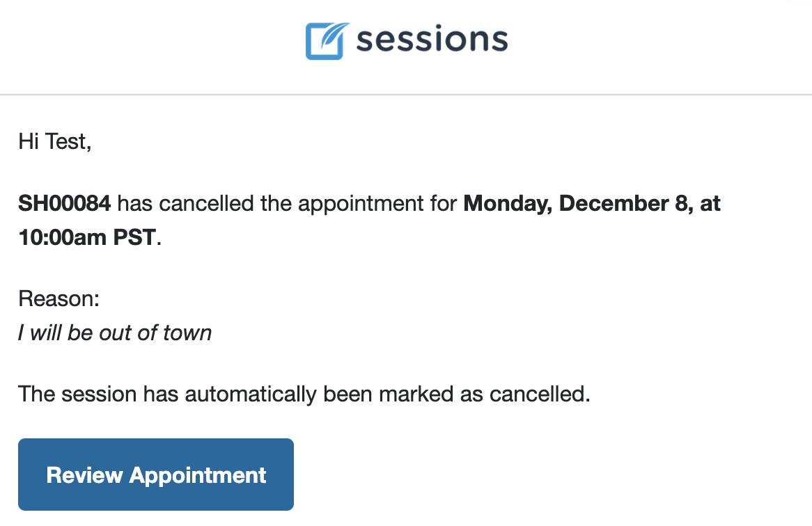Click the final word "cancelled." in the message

tap(540, 394)
